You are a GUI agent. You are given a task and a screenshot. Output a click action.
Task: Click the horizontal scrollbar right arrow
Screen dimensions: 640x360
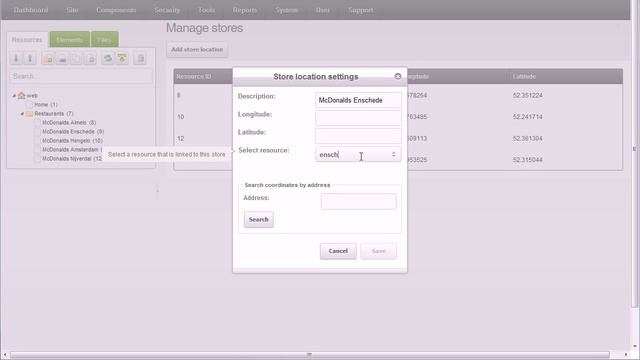[x=626, y=354]
